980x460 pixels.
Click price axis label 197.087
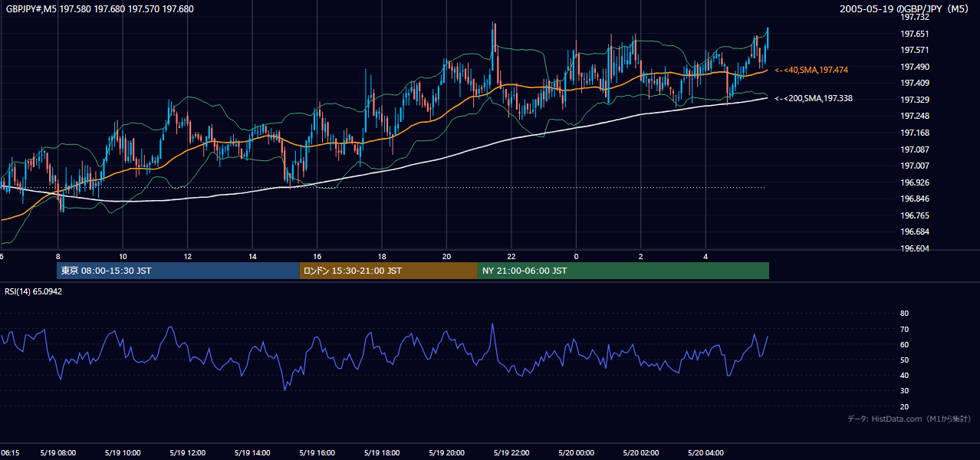[x=915, y=149]
